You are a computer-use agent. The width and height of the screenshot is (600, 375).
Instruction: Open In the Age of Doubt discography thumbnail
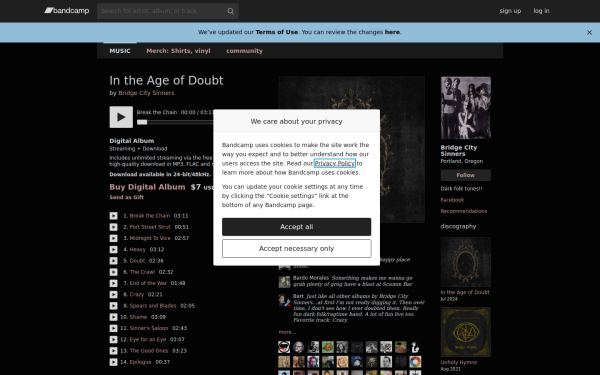click(x=465, y=262)
